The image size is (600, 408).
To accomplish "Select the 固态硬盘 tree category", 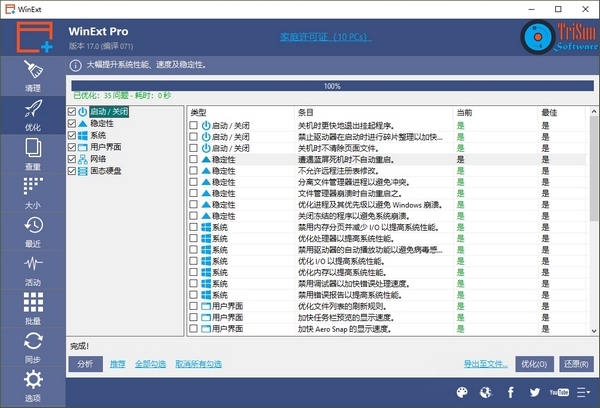I will pos(106,171).
